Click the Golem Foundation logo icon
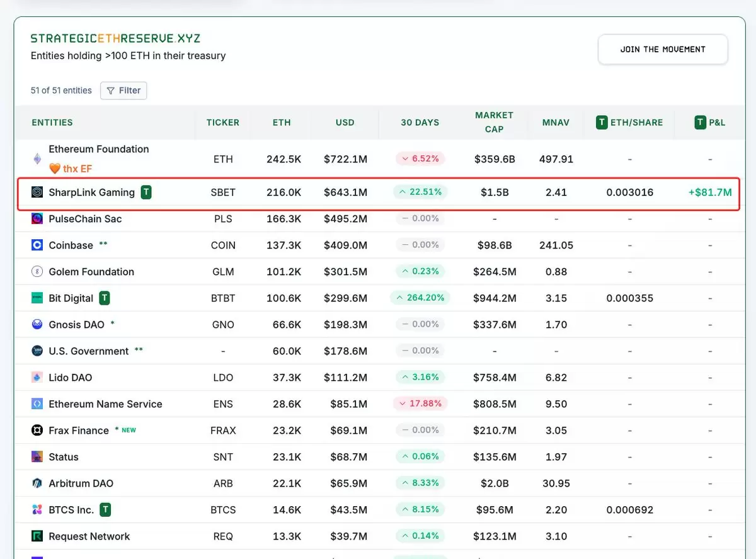Screen dimensions: 756x559 click(37, 271)
